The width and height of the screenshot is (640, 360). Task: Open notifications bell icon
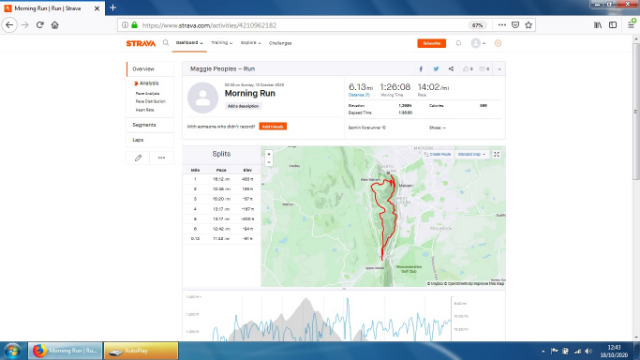[x=458, y=43]
